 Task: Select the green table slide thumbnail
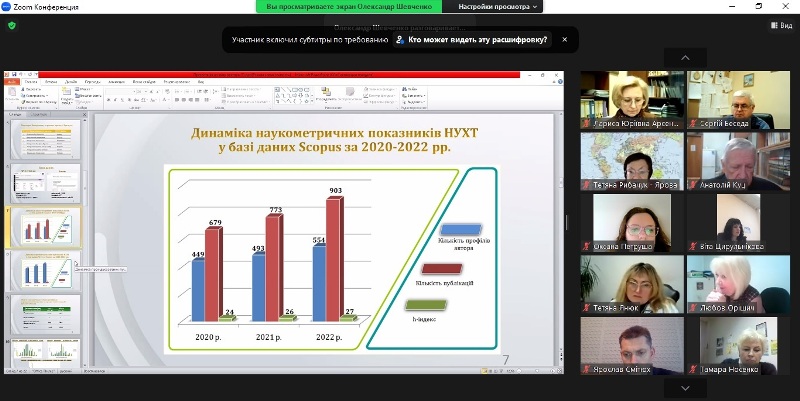click(x=46, y=314)
